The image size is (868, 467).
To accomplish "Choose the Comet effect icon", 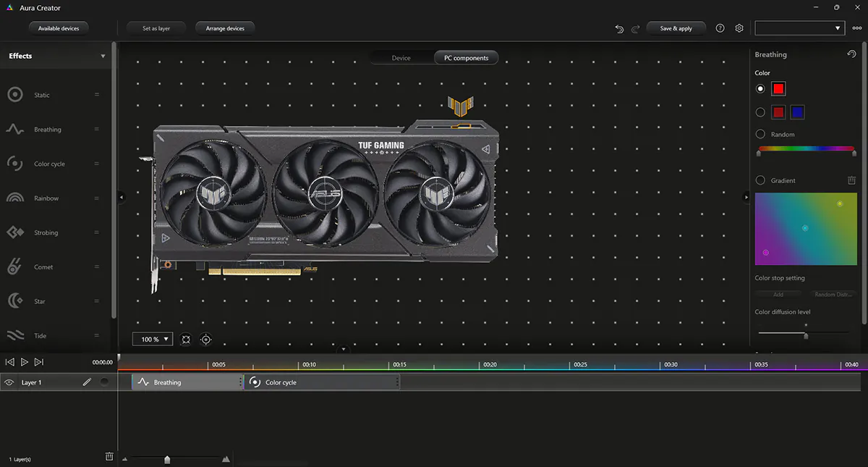I will coord(15,267).
